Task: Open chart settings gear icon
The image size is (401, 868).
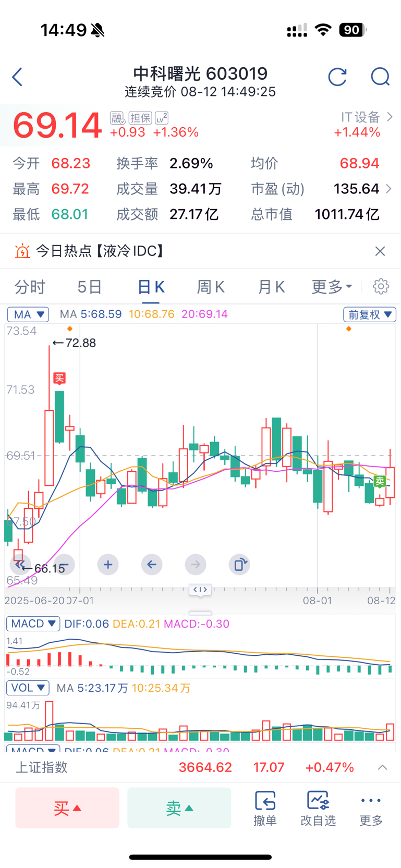Action: pos(381,286)
